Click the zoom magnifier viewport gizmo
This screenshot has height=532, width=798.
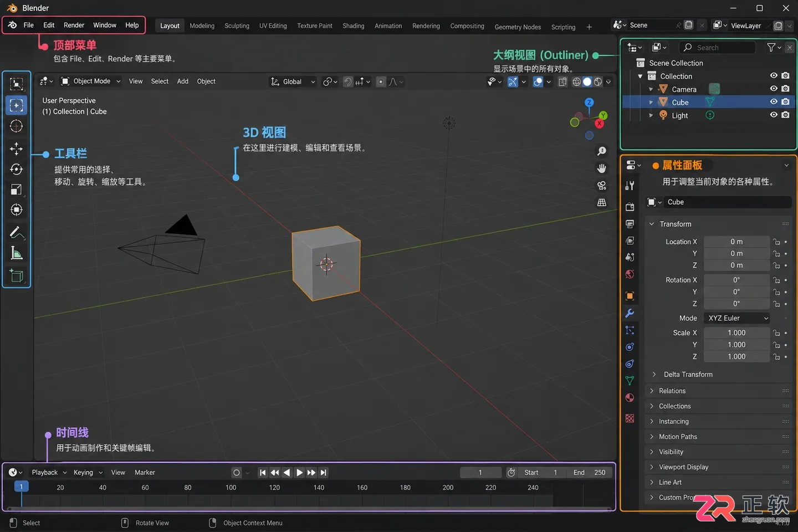[x=601, y=151]
